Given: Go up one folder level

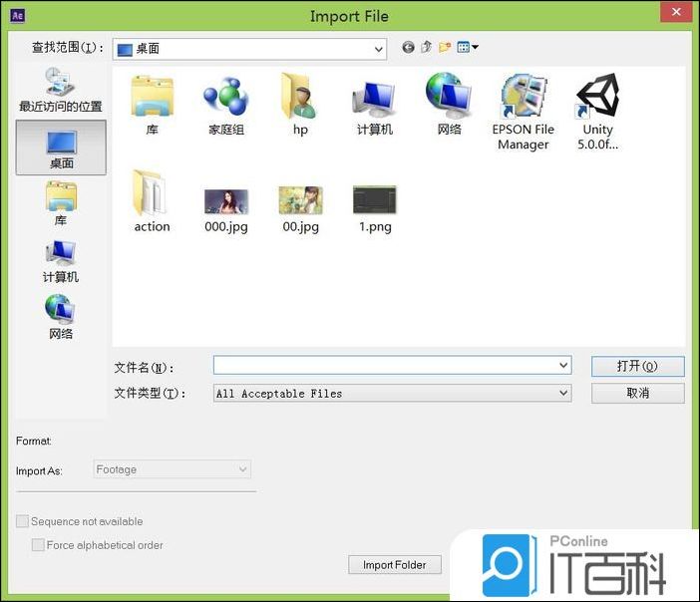Looking at the screenshot, I should pyautogui.click(x=427, y=47).
